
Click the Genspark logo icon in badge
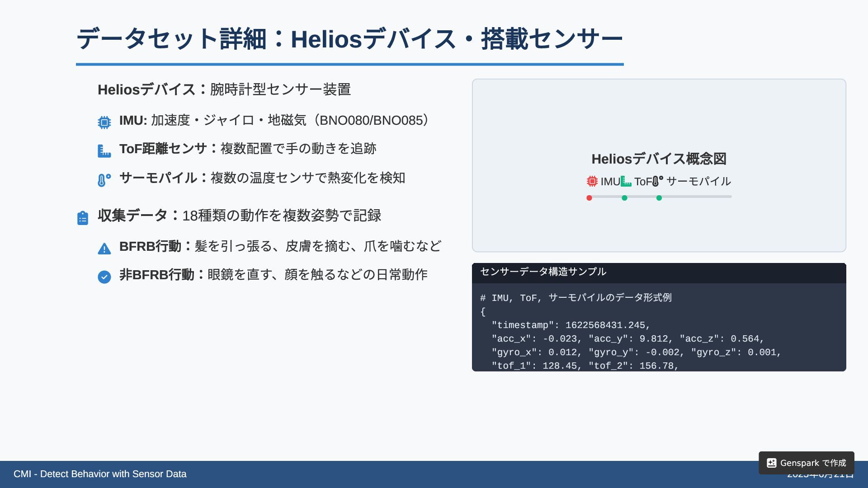coord(772,463)
